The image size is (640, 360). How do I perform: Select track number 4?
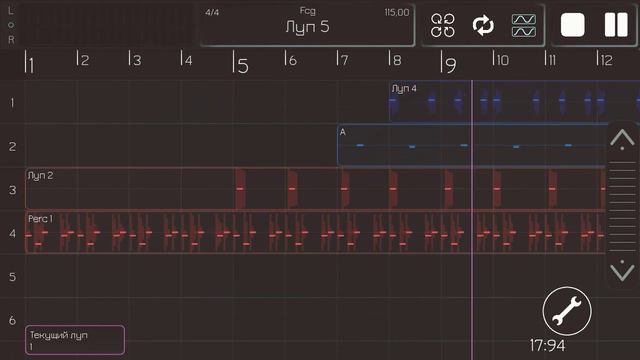coord(12,233)
